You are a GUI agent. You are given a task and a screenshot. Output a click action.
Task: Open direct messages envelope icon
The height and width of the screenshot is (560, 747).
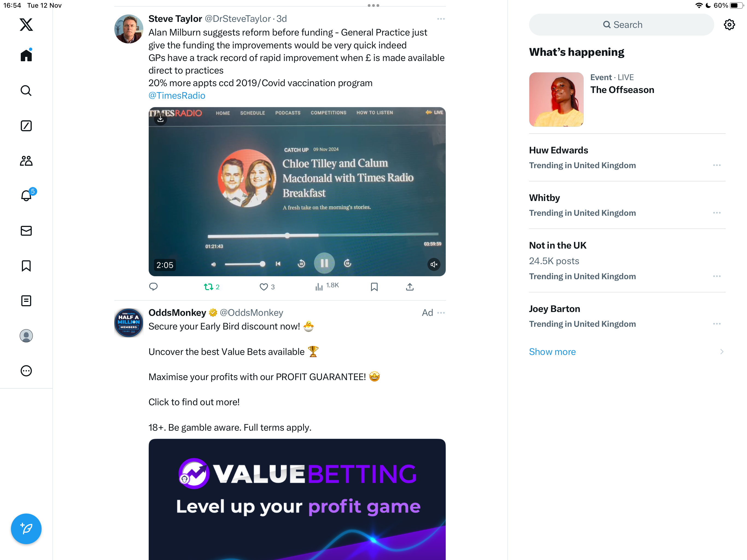26,231
